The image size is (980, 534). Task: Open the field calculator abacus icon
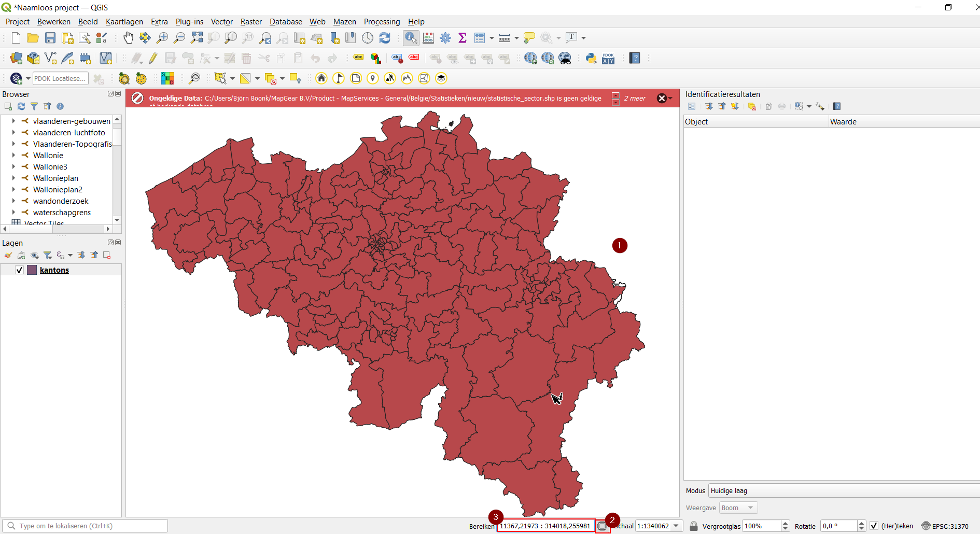pyautogui.click(x=428, y=38)
